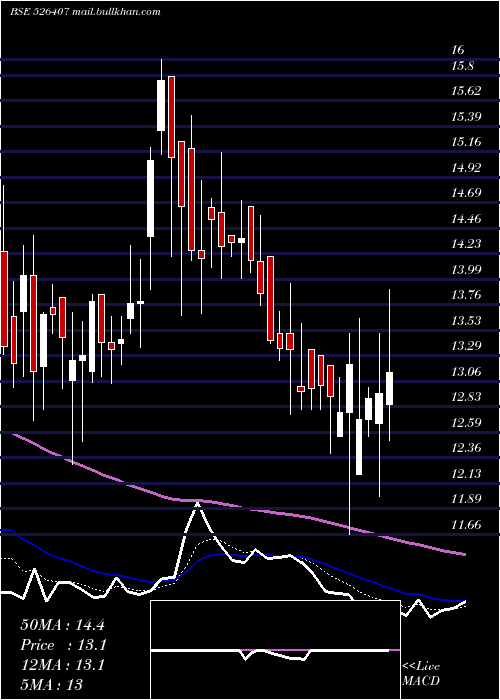The width and height of the screenshot is (500, 700).
Task: Click inside the MACD inset chart panel
Action: [x=275, y=650]
